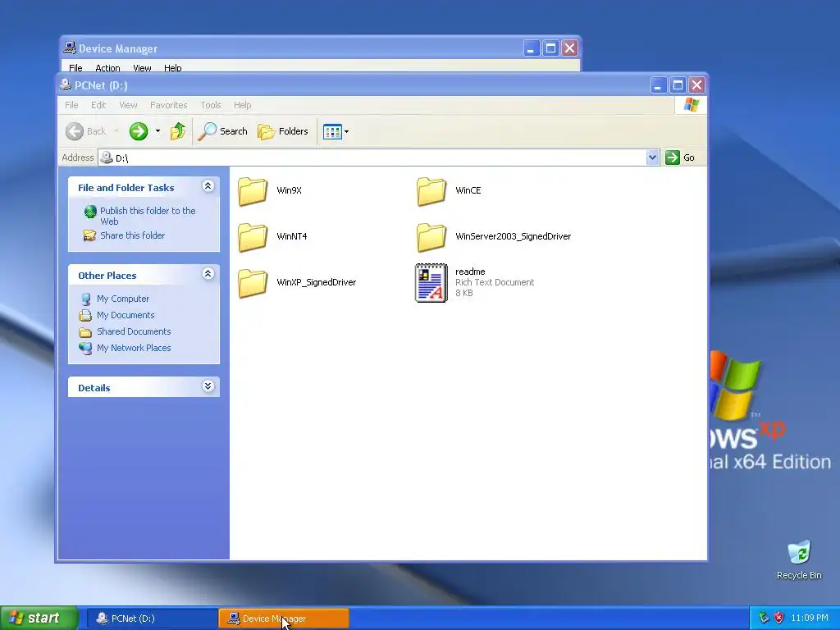Click the Back toolbar button
The width and height of the screenshot is (840, 630).
pos(85,131)
